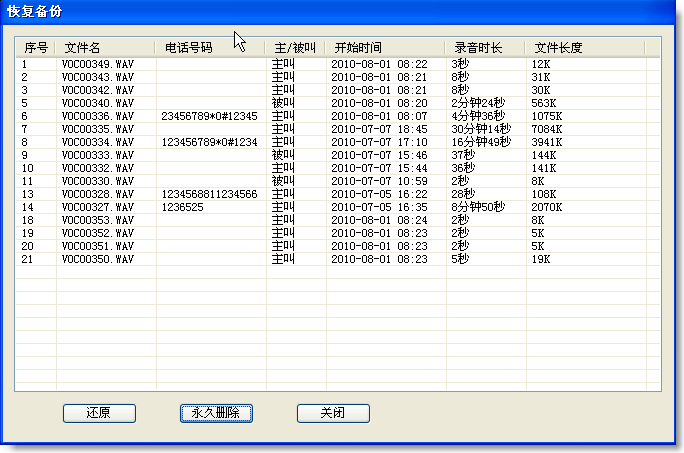The width and height of the screenshot is (684, 453).
Task: Click file size 2070K
Action: 547,207
